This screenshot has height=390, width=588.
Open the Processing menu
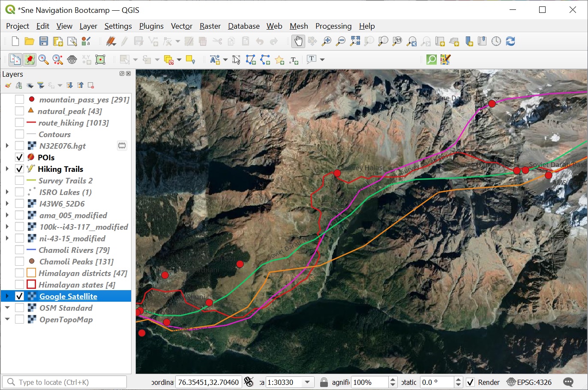(x=333, y=26)
